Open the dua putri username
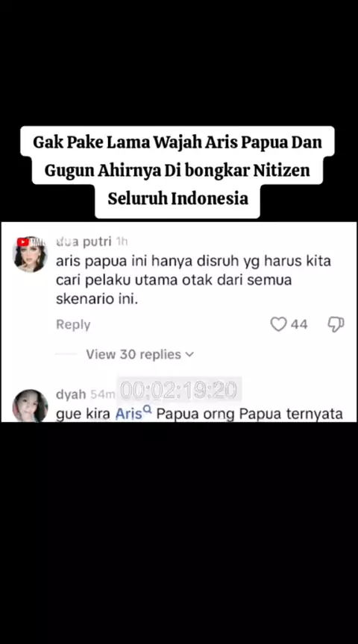The width and height of the screenshot is (358, 644). pos(84,242)
